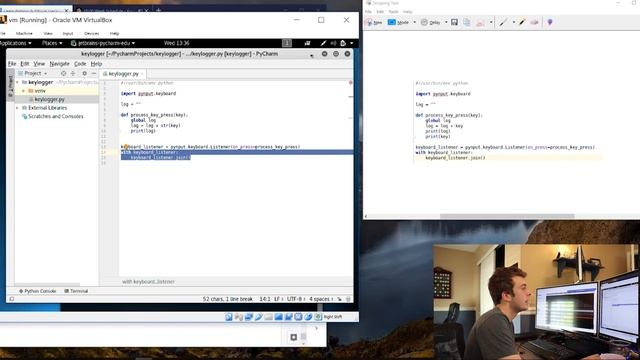Click the Project panel settings gear icon
The height and width of the screenshot is (360, 640).
(84, 73)
